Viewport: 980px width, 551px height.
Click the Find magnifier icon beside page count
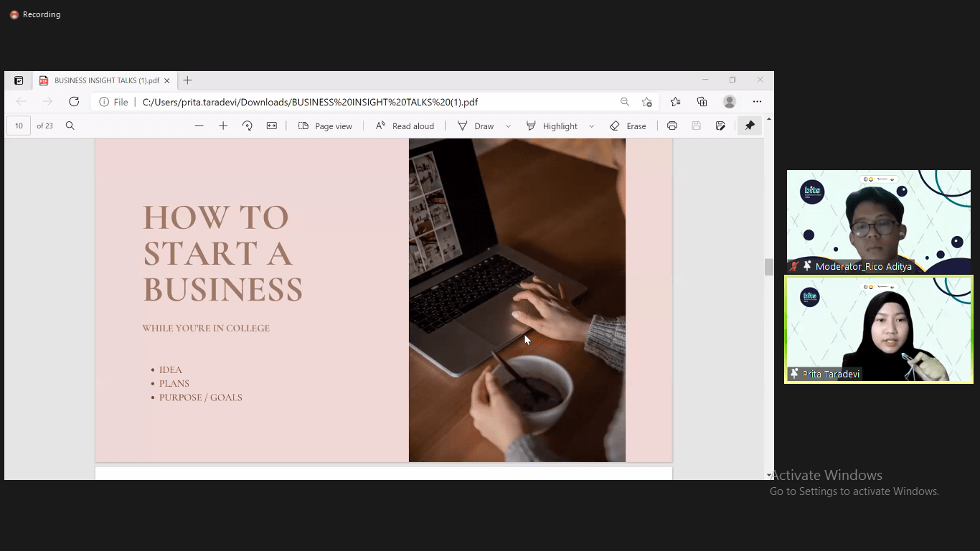tap(70, 126)
